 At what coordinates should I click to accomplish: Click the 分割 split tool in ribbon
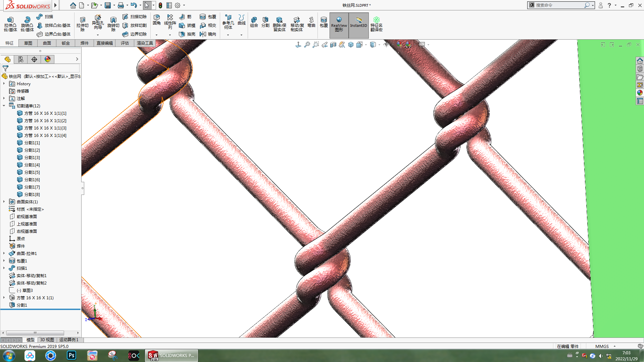coord(265,22)
